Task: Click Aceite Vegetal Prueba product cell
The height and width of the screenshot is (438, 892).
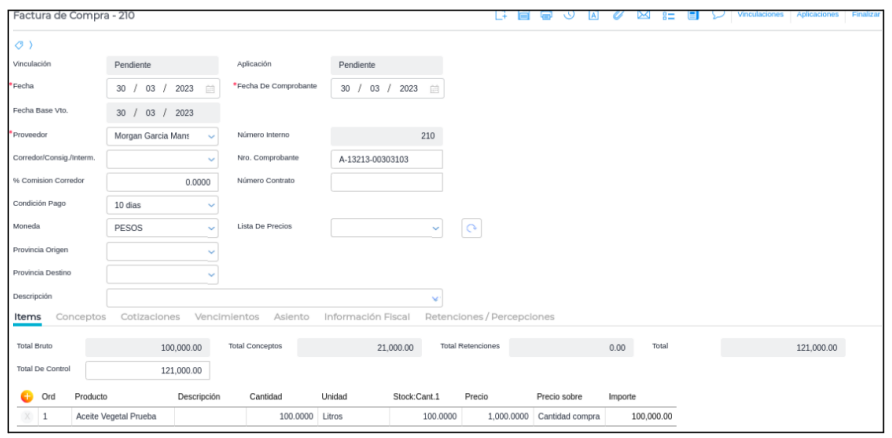Action: point(123,416)
